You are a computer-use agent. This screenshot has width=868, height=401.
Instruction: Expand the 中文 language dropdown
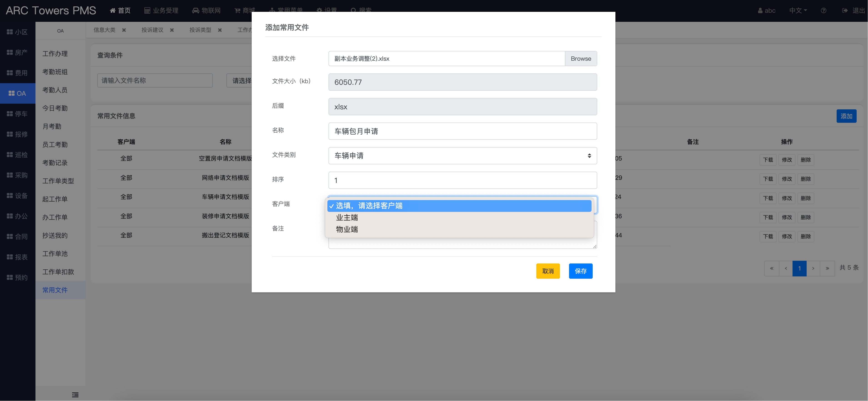tap(798, 10)
